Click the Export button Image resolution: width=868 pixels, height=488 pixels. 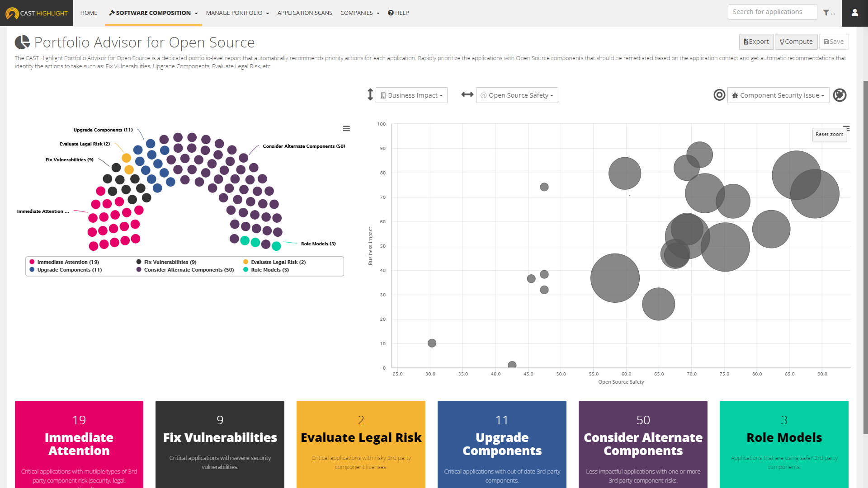point(756,42)
